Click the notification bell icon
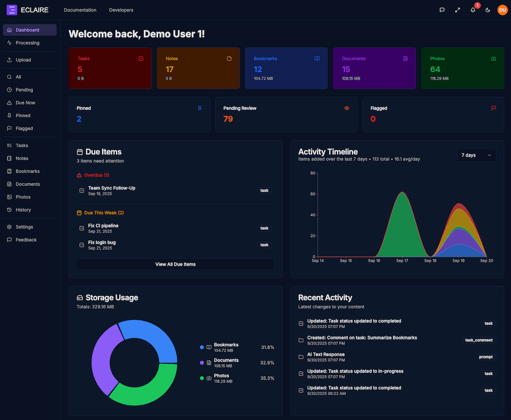511x420 pixels. [x=473, y=10]
